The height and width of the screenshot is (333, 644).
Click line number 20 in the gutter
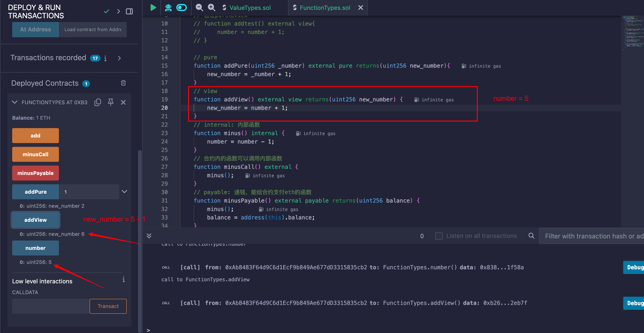pyautogui.click(x=164, y=108)
